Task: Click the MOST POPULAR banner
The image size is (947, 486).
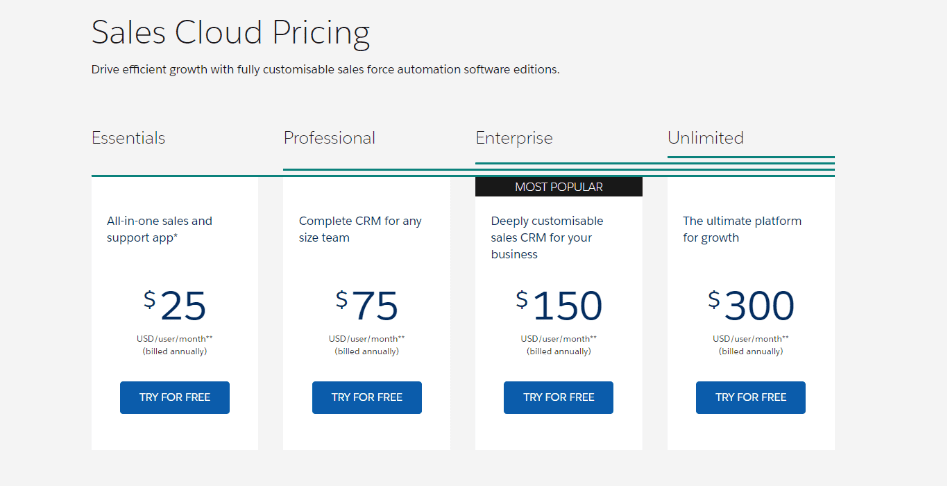Action: click(x=559, y=187)
